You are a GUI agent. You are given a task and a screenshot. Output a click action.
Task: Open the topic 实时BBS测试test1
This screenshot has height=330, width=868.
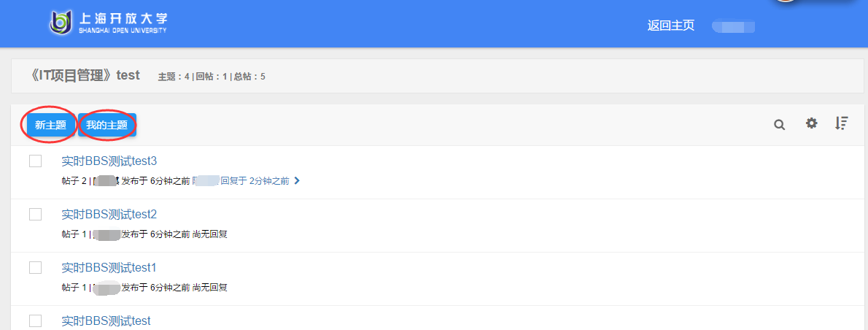pos(109,267)
